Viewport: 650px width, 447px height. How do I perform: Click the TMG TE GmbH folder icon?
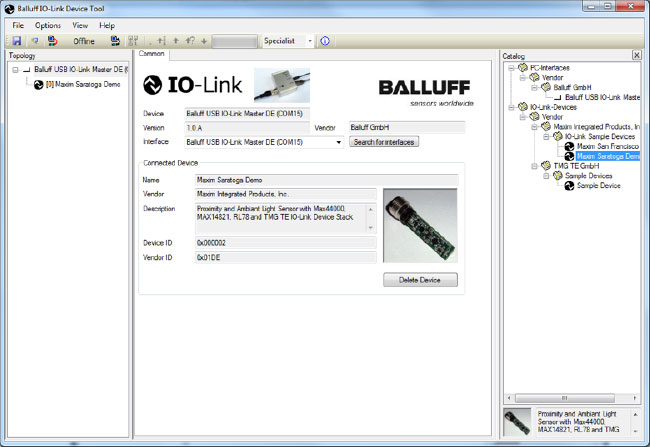[x=546, y=166]
